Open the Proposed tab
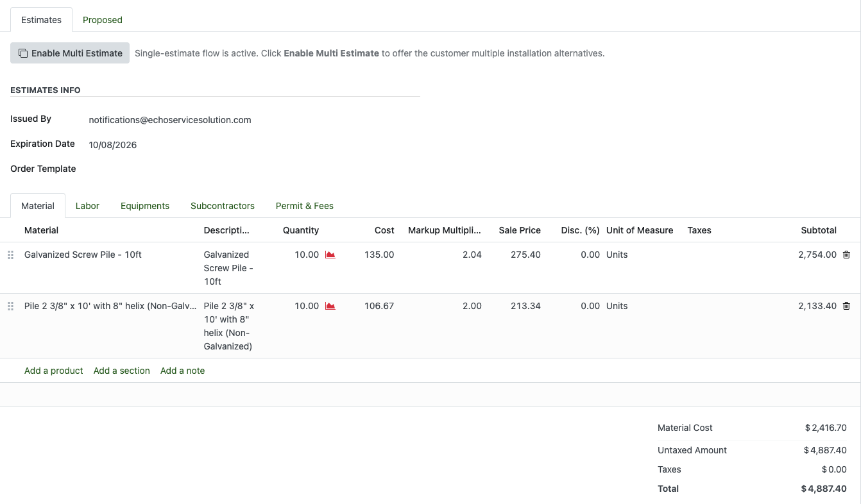The width and height of the screenshot is (861, 504). [103, 20]
